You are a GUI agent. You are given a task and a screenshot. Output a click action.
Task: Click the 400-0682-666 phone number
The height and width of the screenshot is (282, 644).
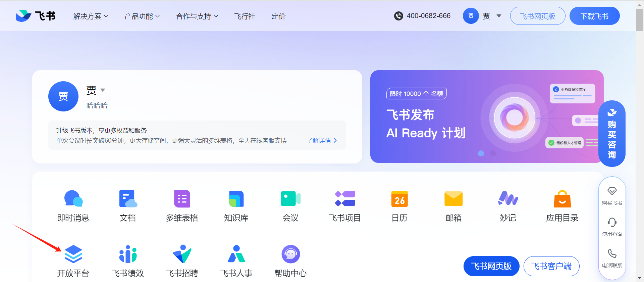[428, 16]
